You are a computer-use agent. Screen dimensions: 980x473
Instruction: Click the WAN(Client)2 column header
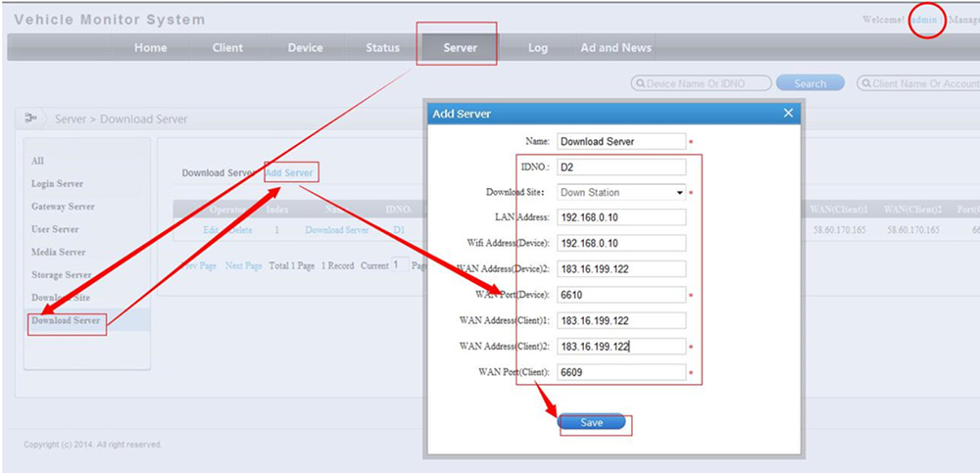912,209
